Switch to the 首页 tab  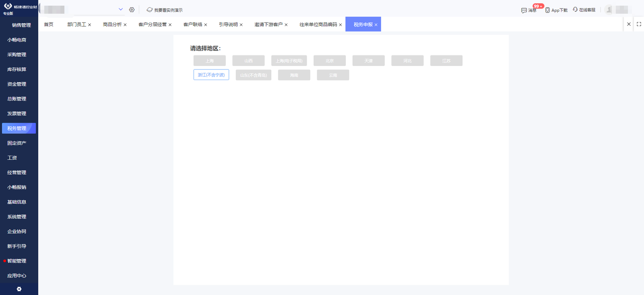click(49, 25)
